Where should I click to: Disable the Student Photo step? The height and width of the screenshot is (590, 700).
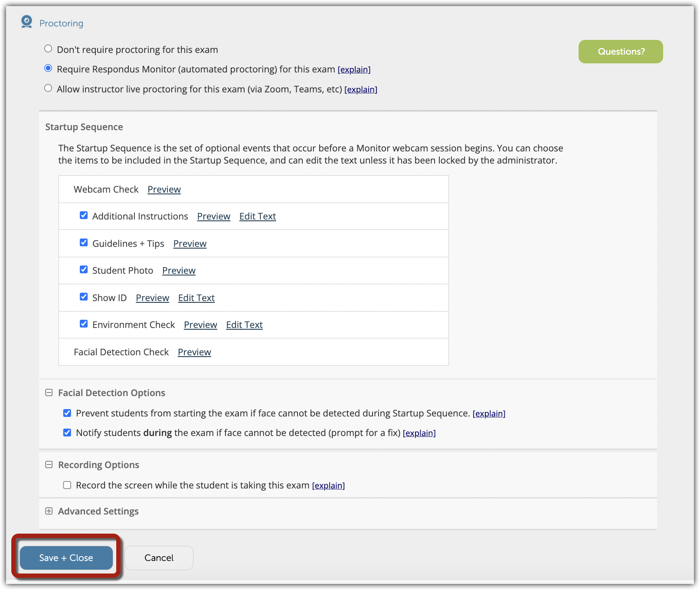pos(83,269)
